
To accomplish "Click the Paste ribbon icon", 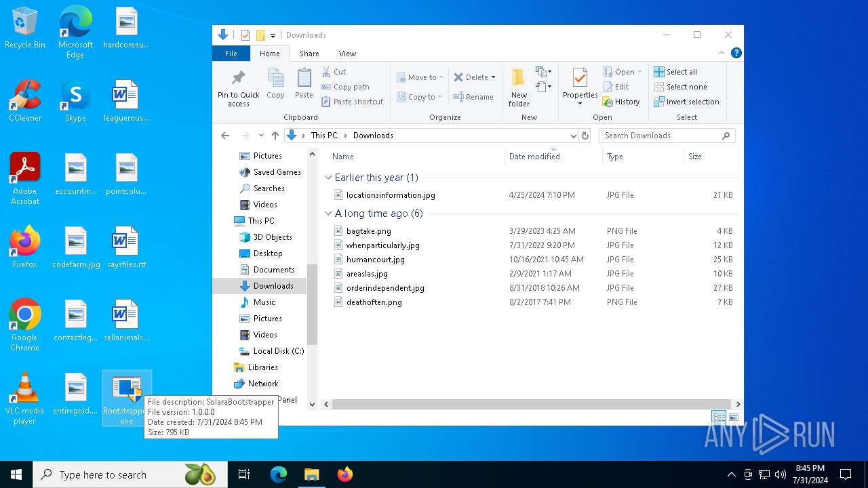I will pyautogui.click(x=304, y=84).
